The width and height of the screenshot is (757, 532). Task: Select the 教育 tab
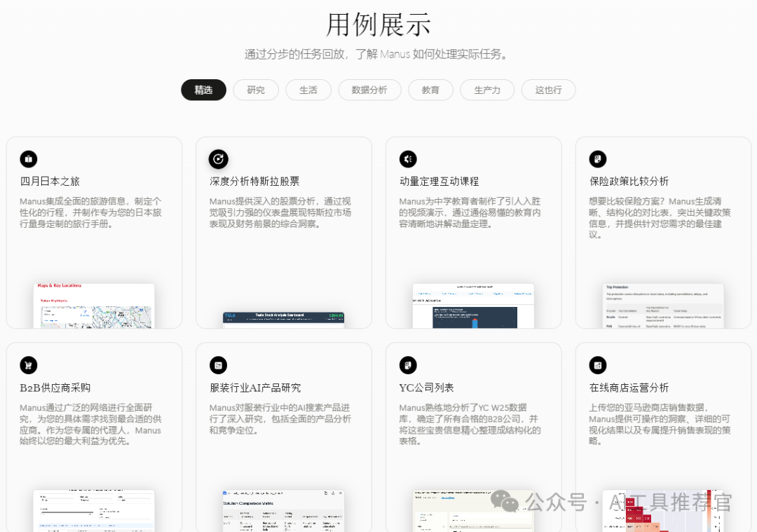[x=430, y=90]
